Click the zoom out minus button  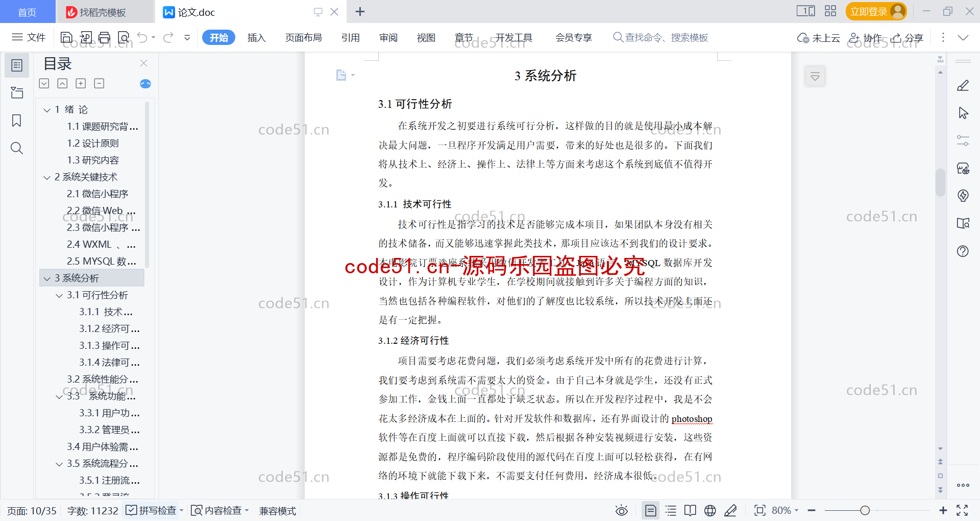coord(812,510)
